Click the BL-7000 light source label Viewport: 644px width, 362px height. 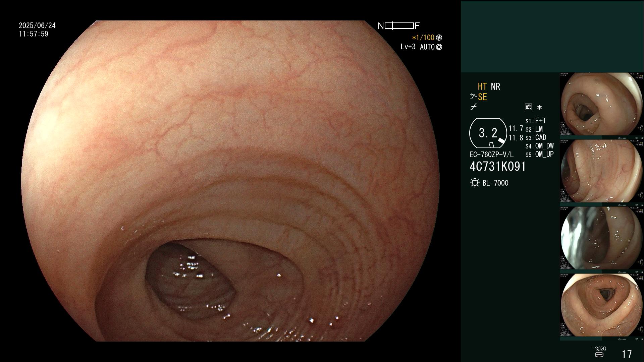pos(495,183)
